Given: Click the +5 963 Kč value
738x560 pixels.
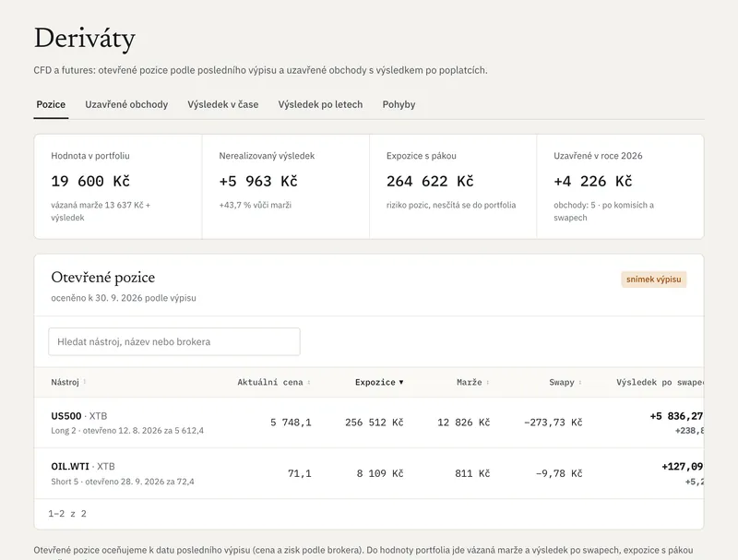Looking at the screenshot, I should click(x=258, y=181).
